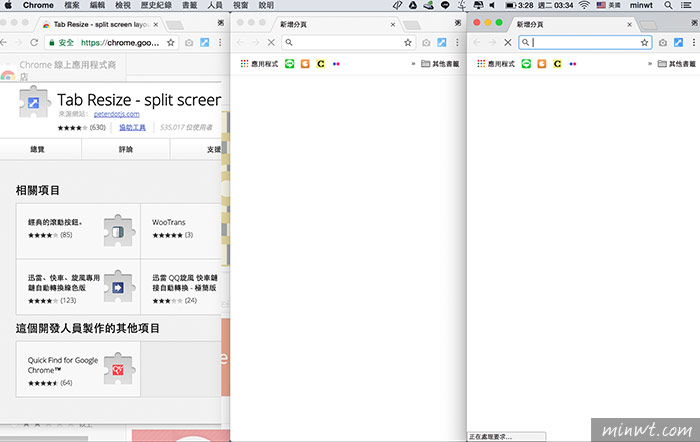Open the 經典的滾動按鈕 related item card
This screenshot has height=442, width=700.
point(79,231)
